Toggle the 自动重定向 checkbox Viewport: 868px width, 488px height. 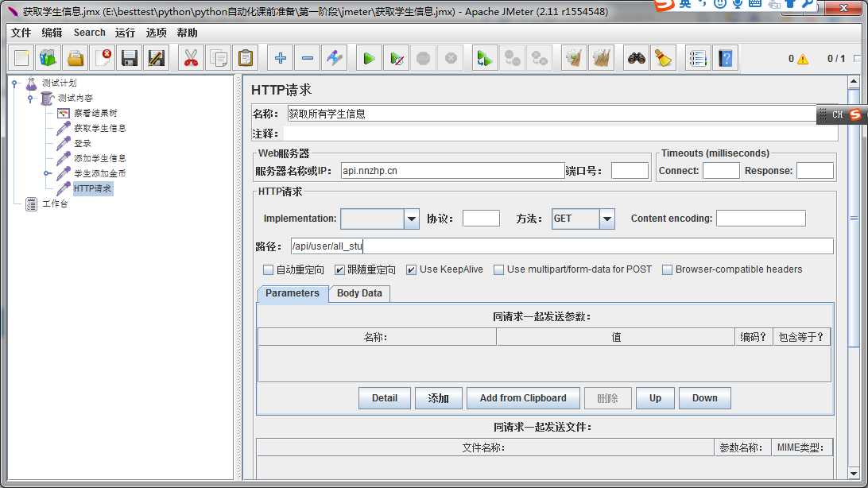point(268,269)
